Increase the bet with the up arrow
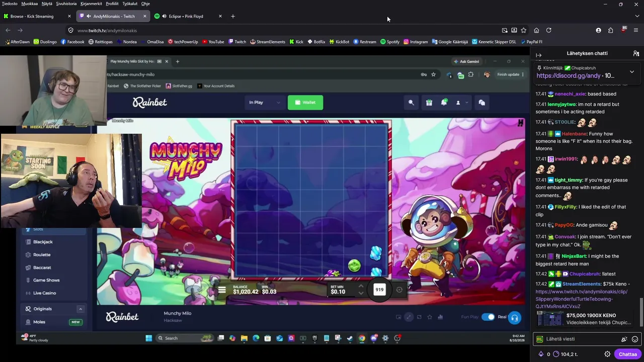The width and height of the screenshot is (644, 362). [361, 287]
